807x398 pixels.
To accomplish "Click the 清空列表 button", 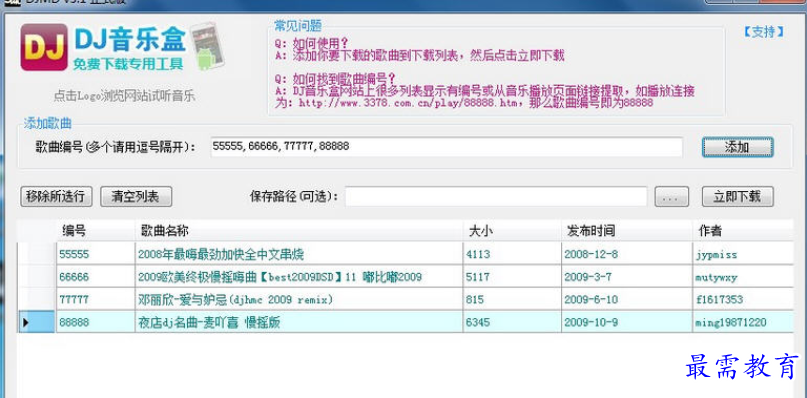I will tap(136, 196).
